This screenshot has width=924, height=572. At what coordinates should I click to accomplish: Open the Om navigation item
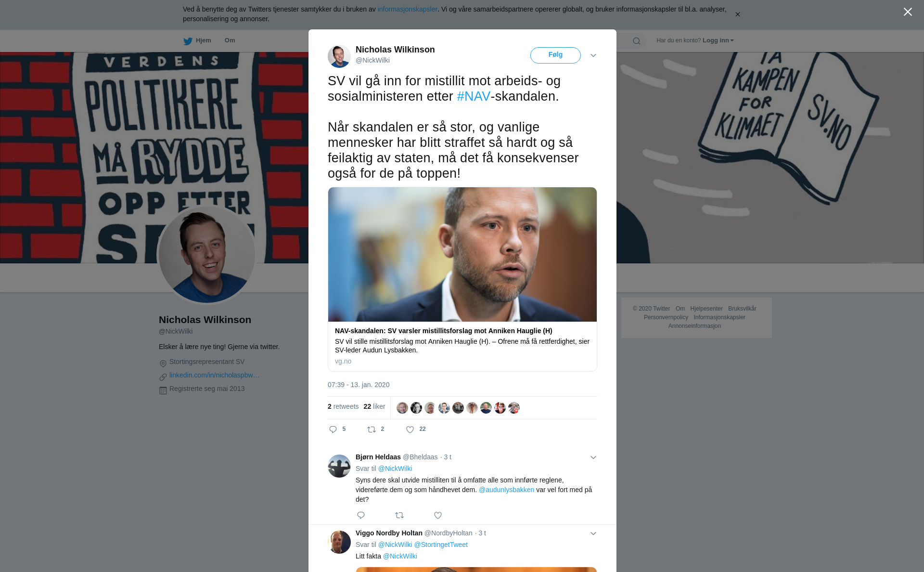230,40
